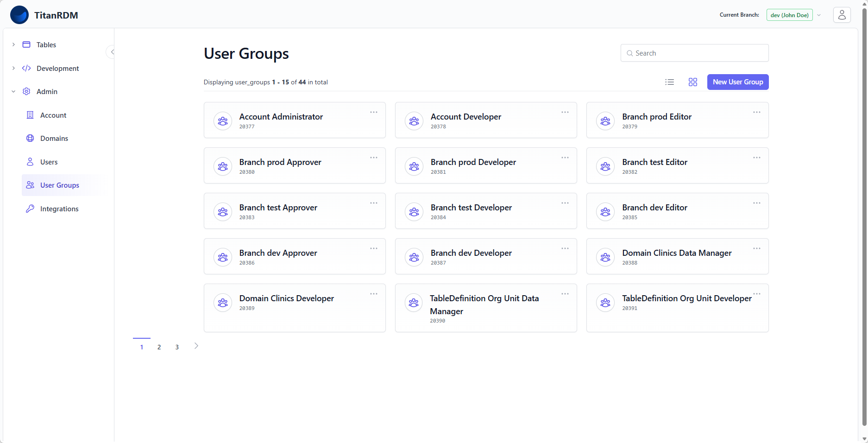Click the Account building icon
Image resolution: width=868 pixels, height=443 pixels.
30,115
